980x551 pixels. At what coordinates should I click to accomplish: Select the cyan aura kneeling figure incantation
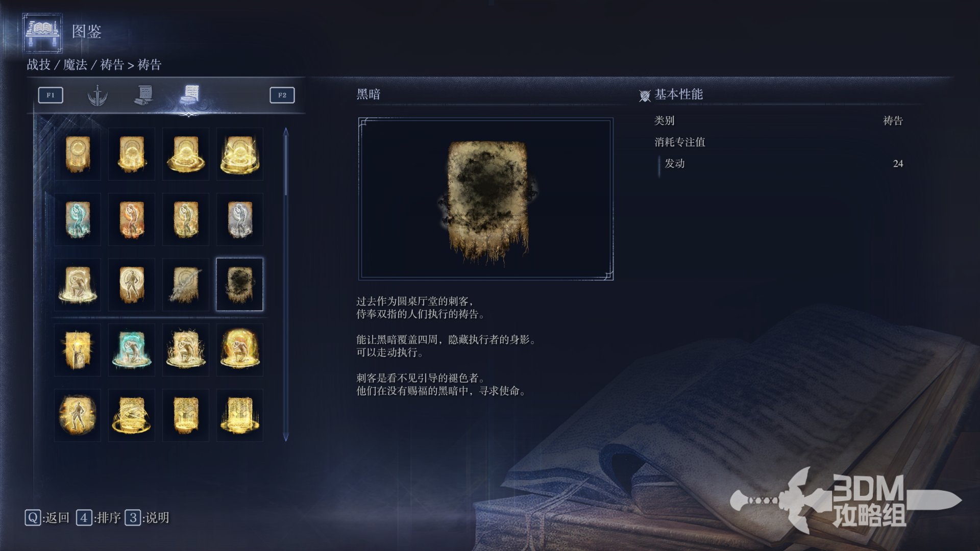click(132, 349)
